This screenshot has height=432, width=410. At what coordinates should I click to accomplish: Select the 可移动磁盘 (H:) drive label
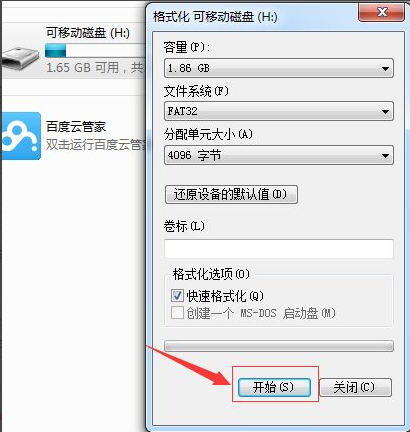coord(88,33)
